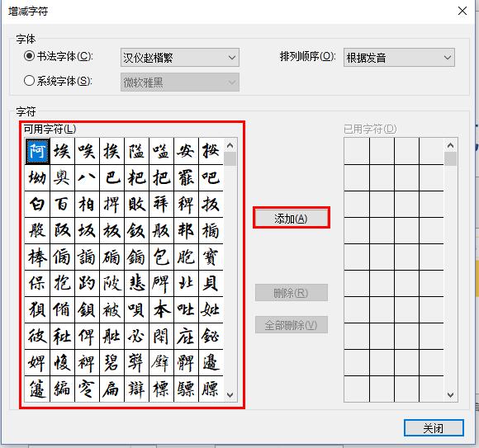Open the 微软雅黑 system font dropdown
Image resolution: width=479 pixels, height=448 pixels.
[180, 83]
